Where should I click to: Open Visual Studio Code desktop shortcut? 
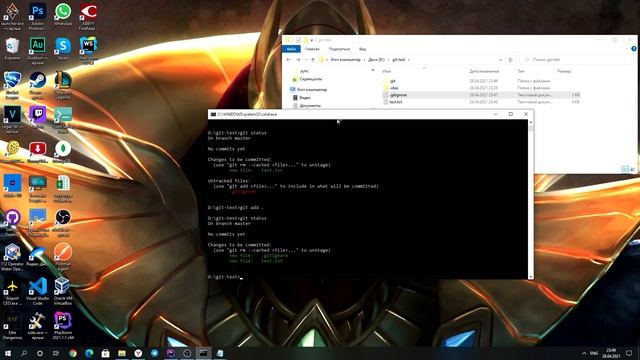(38, 291)
